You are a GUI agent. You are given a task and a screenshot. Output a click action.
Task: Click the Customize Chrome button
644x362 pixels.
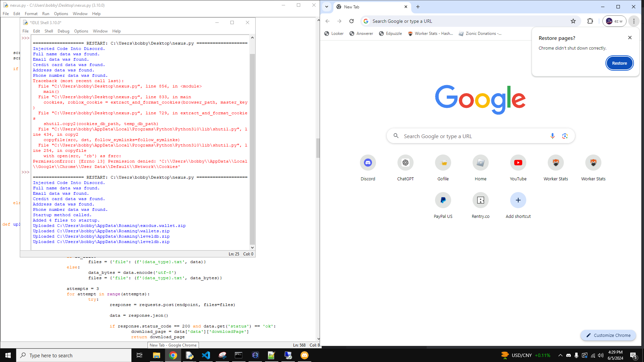point(608,335)
